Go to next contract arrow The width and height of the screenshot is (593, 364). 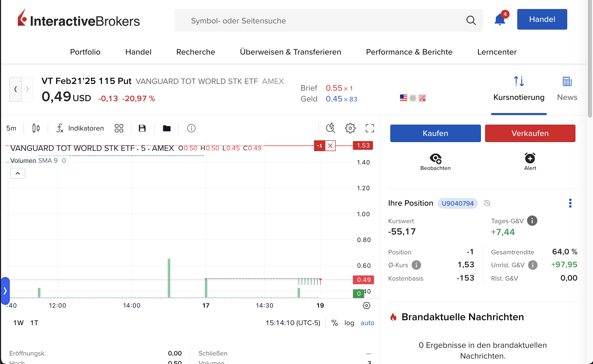(27, 89)
